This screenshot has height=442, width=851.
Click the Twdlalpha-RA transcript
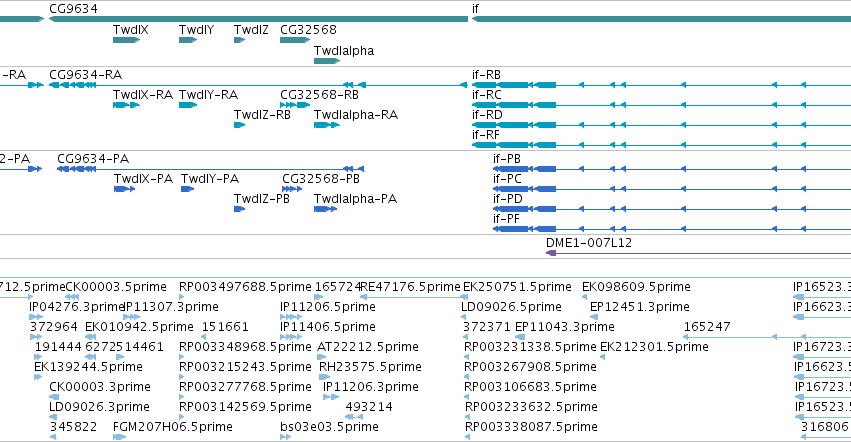327,125
